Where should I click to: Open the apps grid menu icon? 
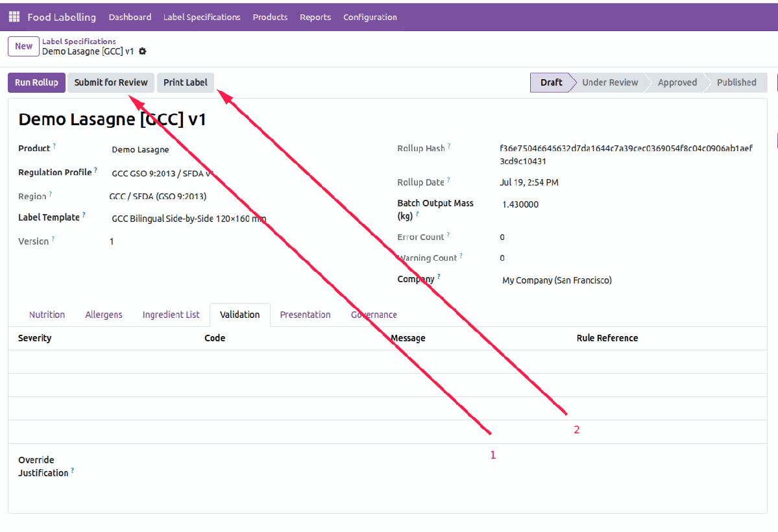14,17
